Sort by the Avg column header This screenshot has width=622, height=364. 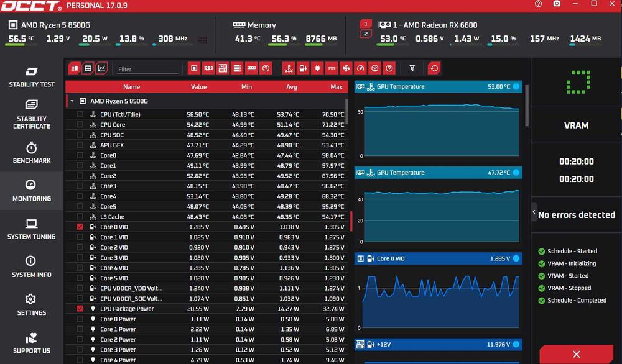tap(292, 87)
